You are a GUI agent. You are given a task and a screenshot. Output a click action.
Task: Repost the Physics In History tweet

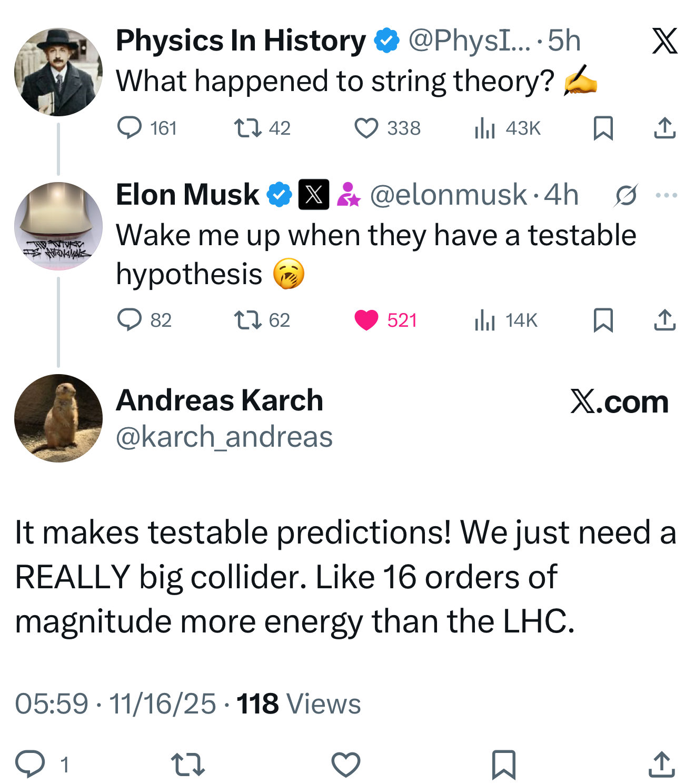247,128
